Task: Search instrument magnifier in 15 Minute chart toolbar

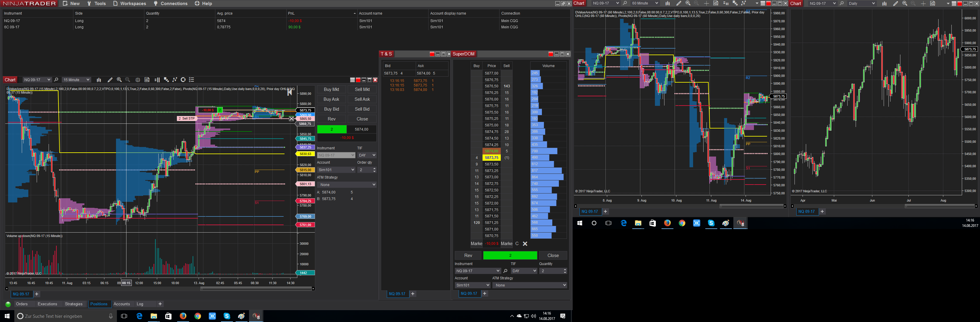Action: click(56, 80)
